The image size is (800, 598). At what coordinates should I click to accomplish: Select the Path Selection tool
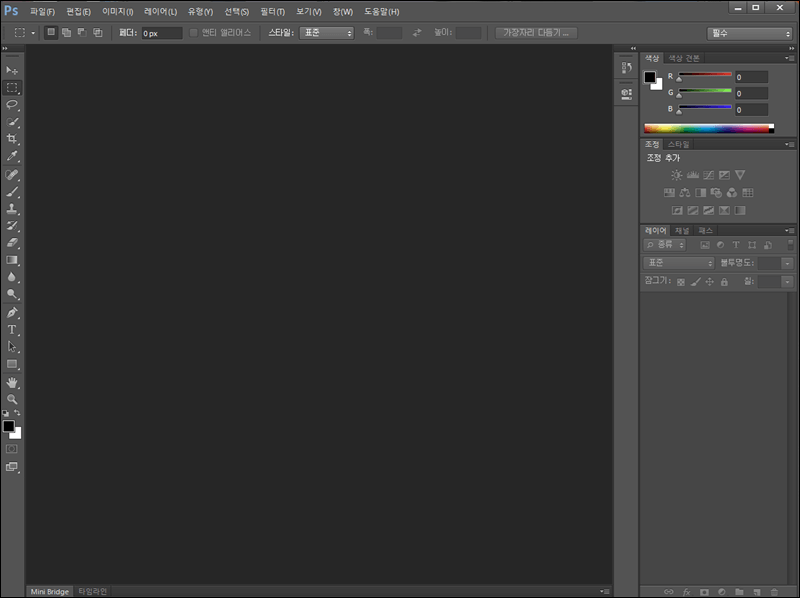click(12, 347)
